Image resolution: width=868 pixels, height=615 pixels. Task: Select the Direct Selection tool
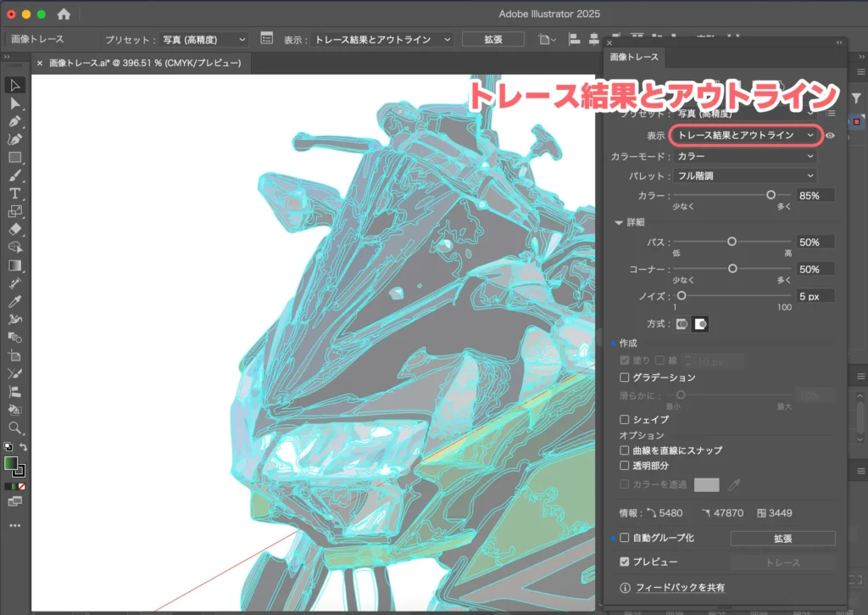click(x=14, y=103)
